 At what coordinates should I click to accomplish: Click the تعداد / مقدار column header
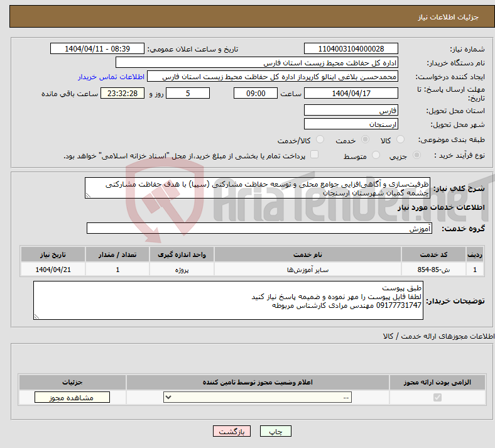click(117, 254)
